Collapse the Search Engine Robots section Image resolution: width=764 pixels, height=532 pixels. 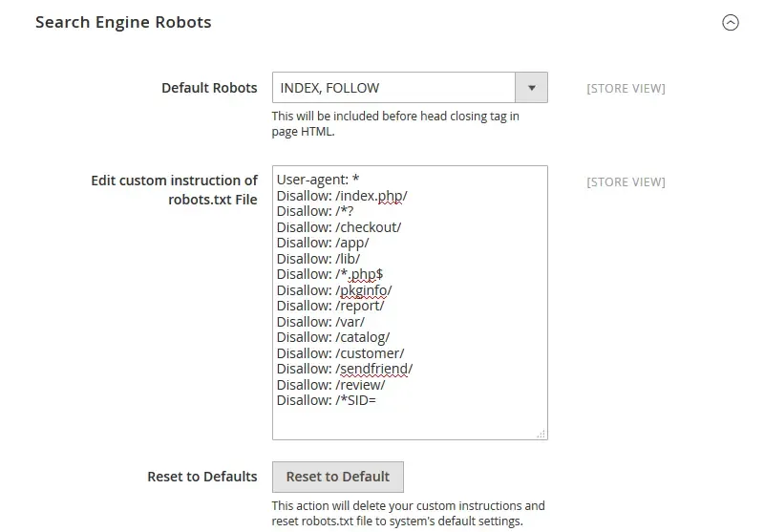point(730,22)
